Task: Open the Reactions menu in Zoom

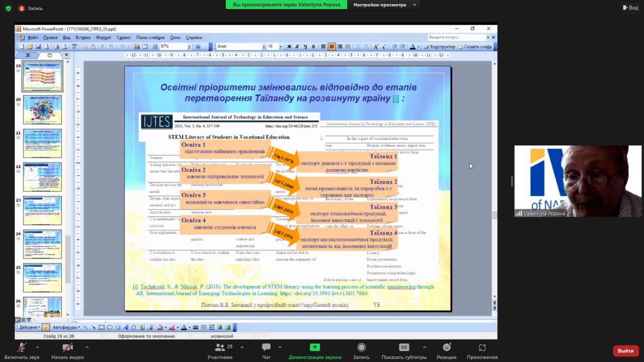Action: click(x=446, y=350)
